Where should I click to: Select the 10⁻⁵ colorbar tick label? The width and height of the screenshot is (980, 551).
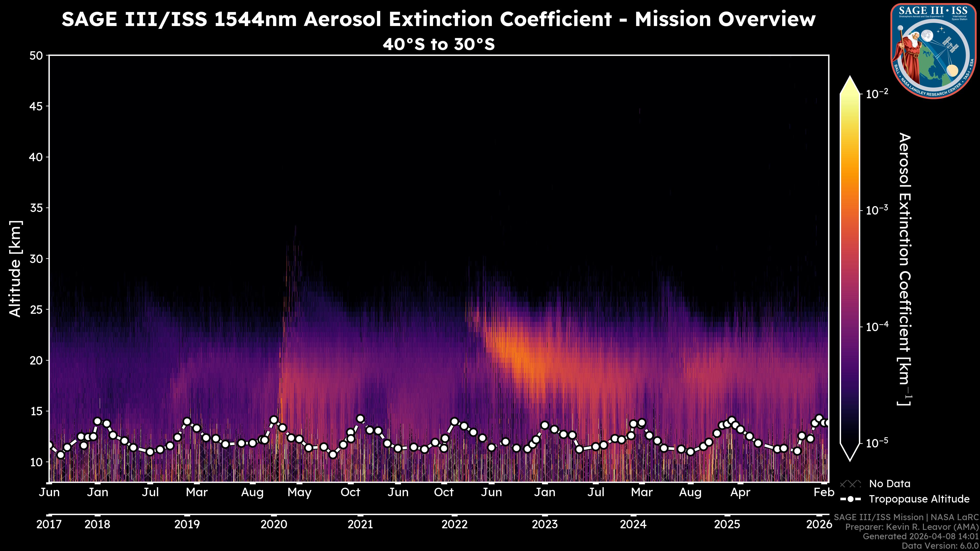point(877,443)
